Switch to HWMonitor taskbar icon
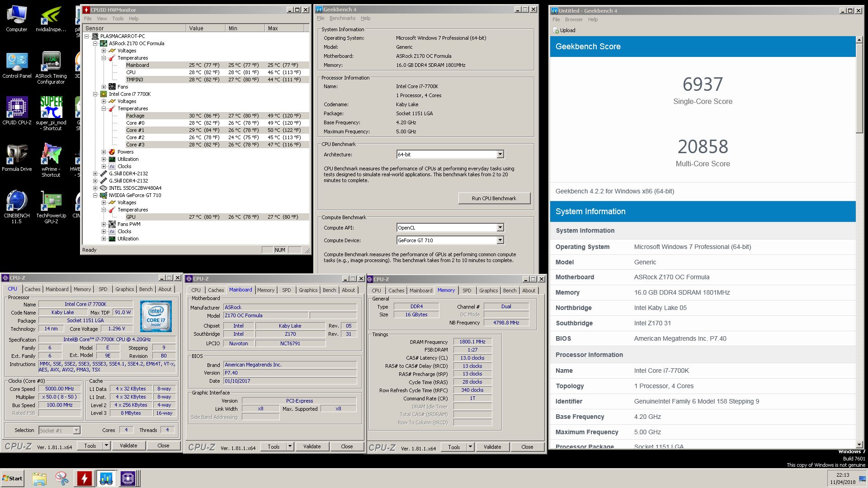The width and height of the screenshot is (868, 488). (84, 478)
